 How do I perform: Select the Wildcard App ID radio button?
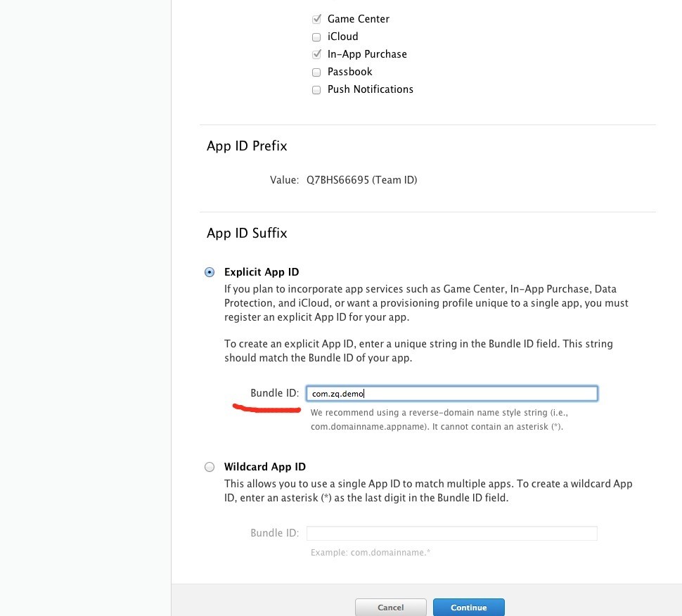(x=210, y=467)
